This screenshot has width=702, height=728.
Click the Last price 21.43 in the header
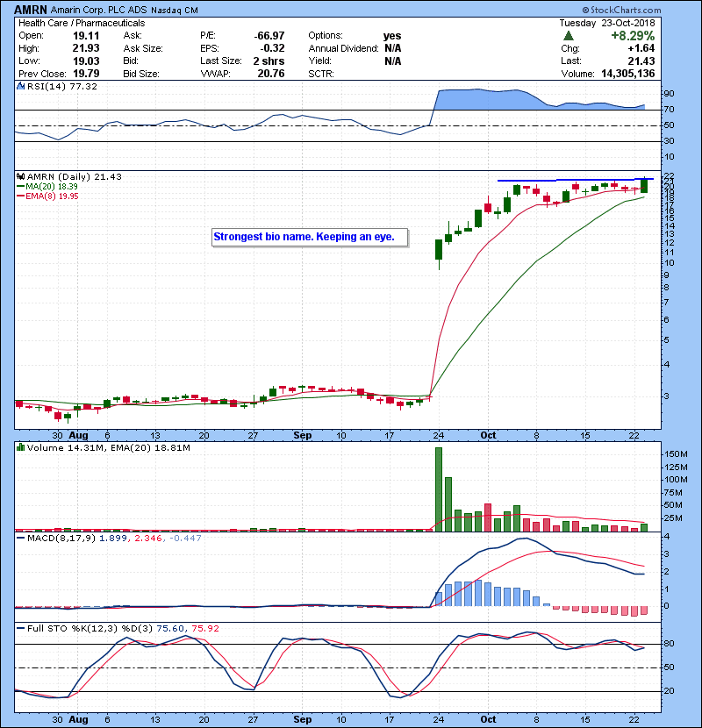641,61
